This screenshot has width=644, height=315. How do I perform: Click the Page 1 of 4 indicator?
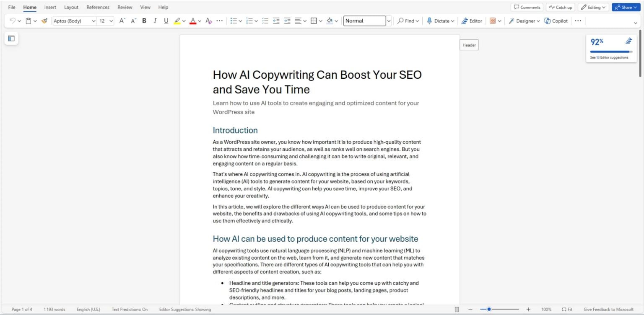click(x=22, y=310)
